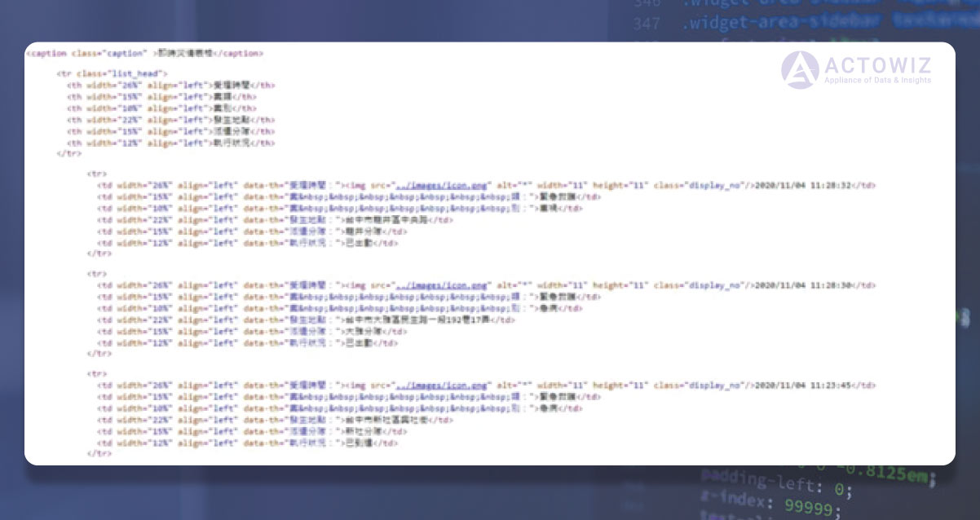Click the th width="12%" header line
Screen dimensions: 980x520
(x=171, y=143)
